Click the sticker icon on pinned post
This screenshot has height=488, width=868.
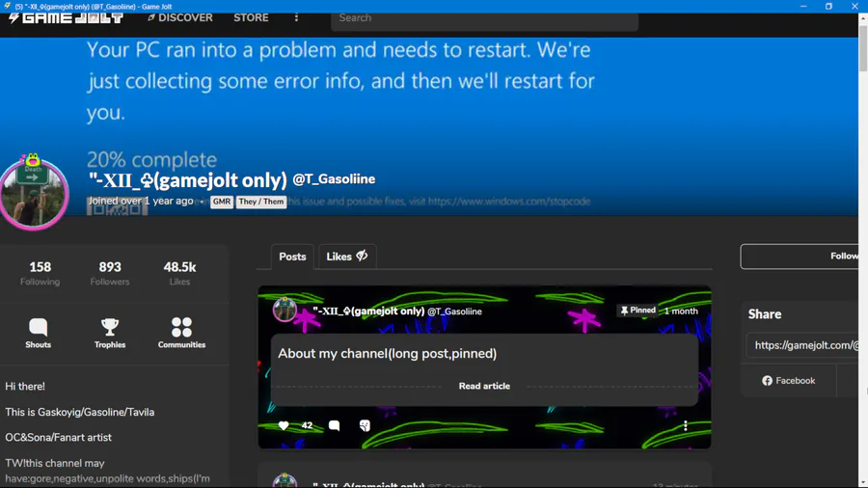pos(365,425)
